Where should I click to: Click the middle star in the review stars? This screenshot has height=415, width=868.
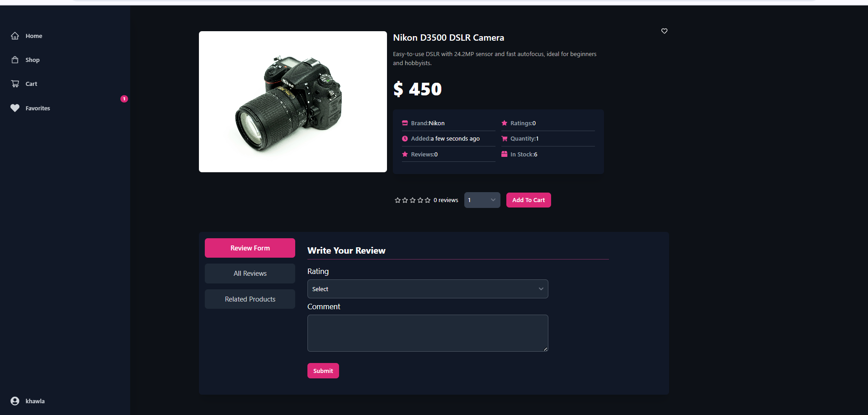[412, 200]
